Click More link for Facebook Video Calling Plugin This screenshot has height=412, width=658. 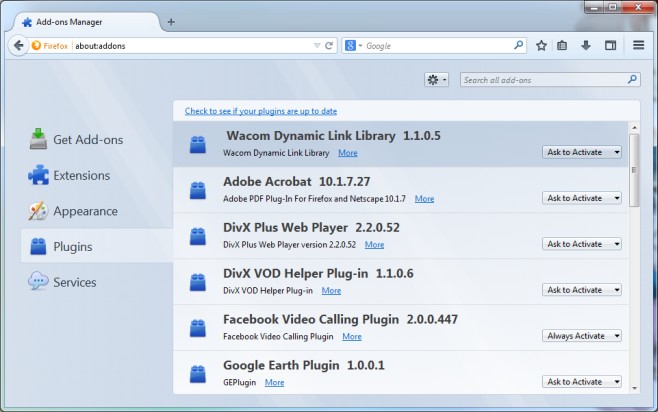pyautogui.click(x=352, y=336)
